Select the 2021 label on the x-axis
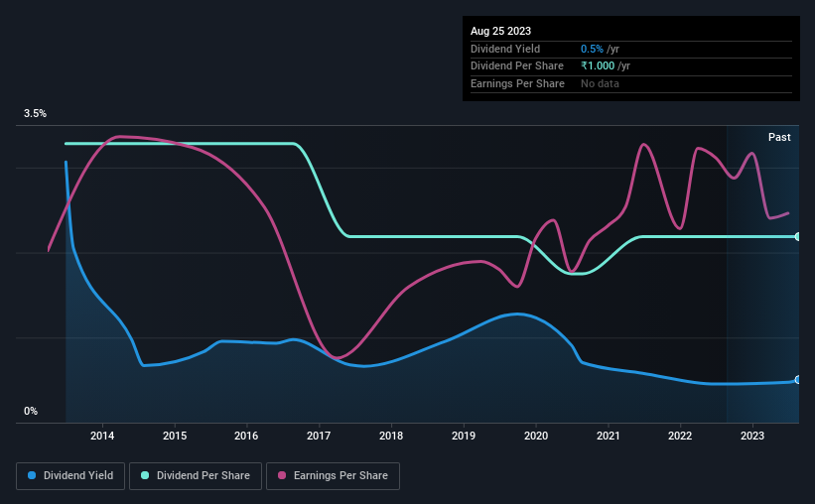The width and height of the screenshot is (815, 504). (609, 436)
